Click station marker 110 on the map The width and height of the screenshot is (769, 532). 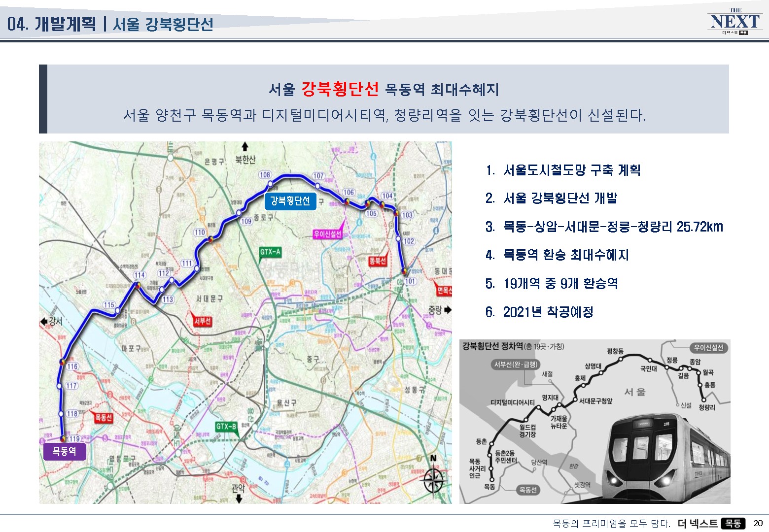click(x=200, y=232)
